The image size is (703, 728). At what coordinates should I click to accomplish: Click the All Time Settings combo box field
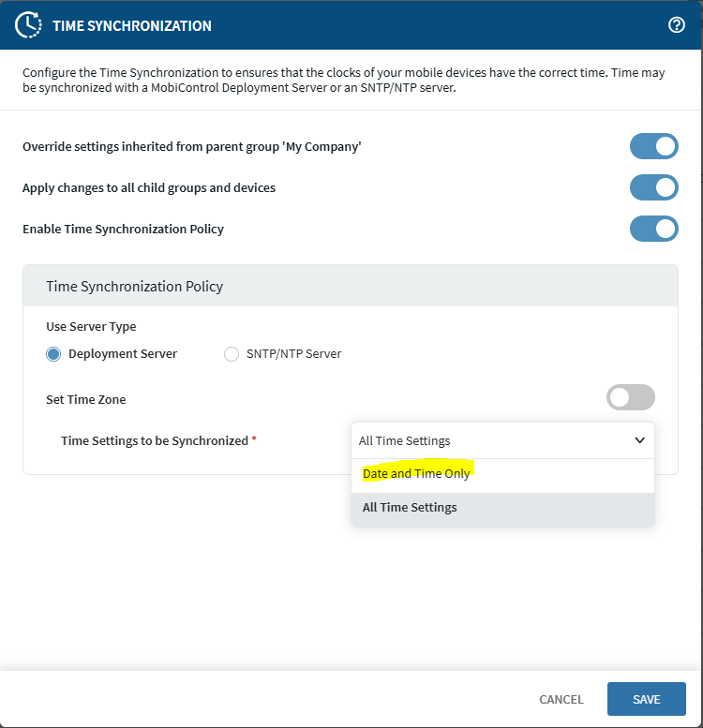coord(487,440)
